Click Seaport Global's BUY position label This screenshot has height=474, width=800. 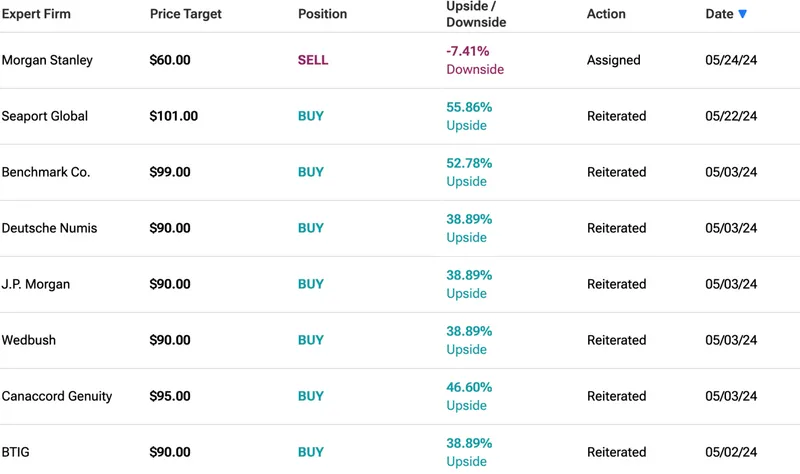pyautogui.click(x=311, y=116)
